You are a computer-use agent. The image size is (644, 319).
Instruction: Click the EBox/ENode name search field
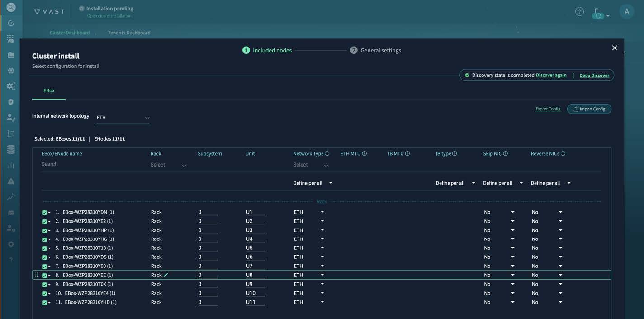point(90,164)
